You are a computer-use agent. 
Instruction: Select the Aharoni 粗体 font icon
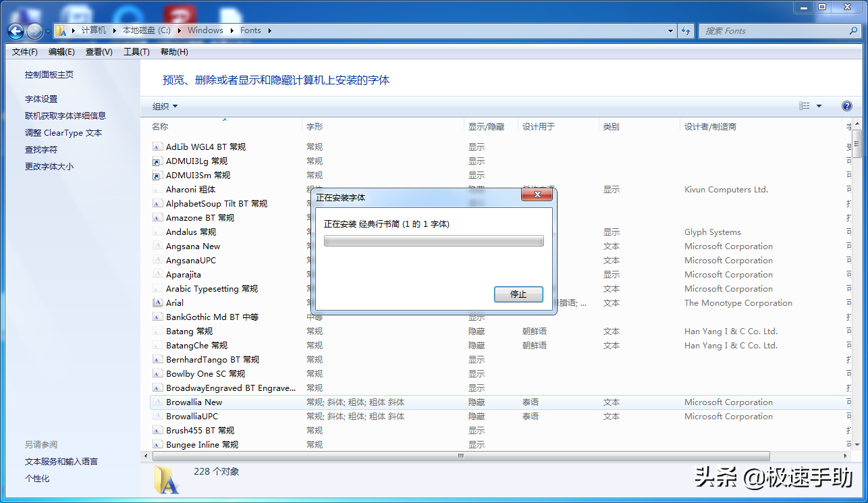(157, 189)
